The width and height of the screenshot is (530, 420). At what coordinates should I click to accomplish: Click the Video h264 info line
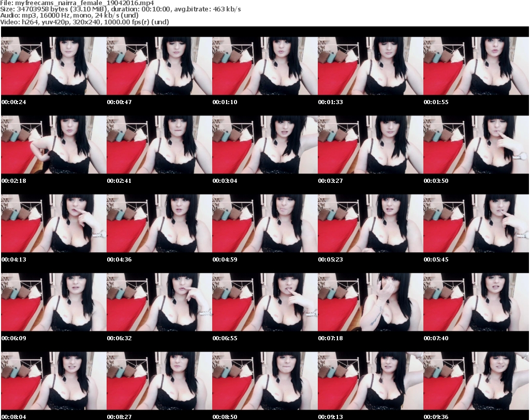(x=84, y=22)
